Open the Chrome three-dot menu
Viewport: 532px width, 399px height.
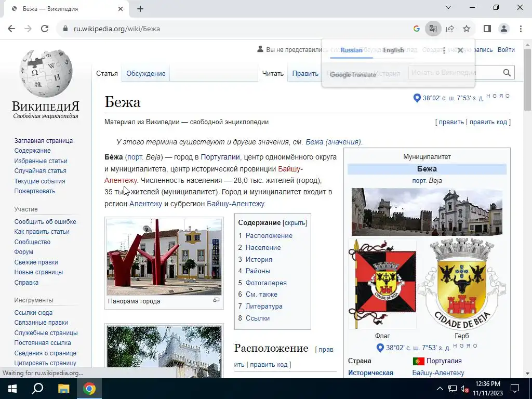click(521, 29)
